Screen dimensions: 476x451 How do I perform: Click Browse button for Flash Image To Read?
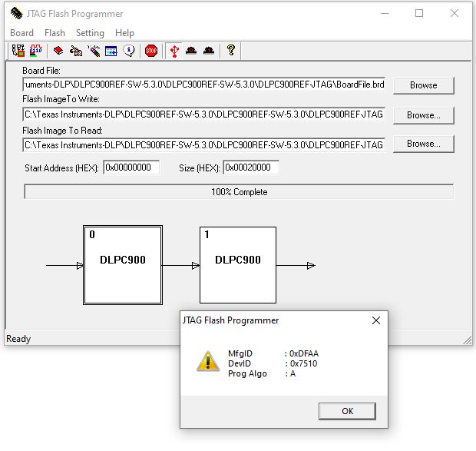[424, 144]
